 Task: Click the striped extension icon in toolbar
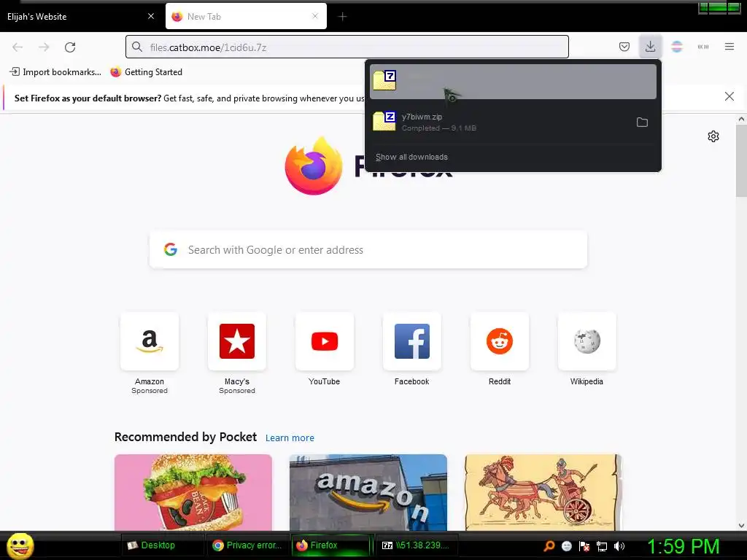point(676,47)
